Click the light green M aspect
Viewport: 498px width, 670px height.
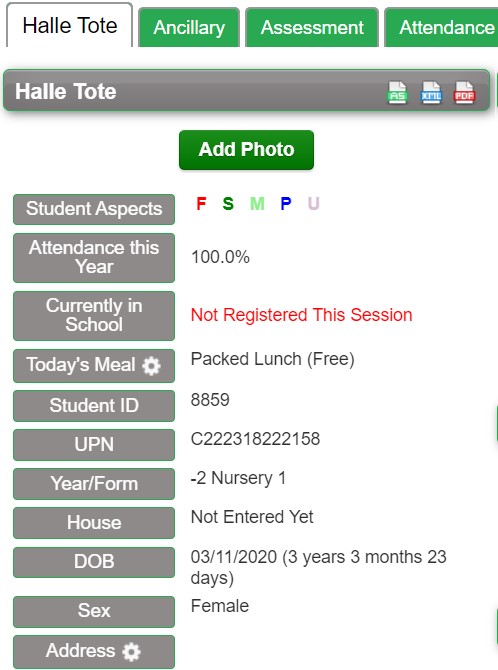(x=257, y=203)
